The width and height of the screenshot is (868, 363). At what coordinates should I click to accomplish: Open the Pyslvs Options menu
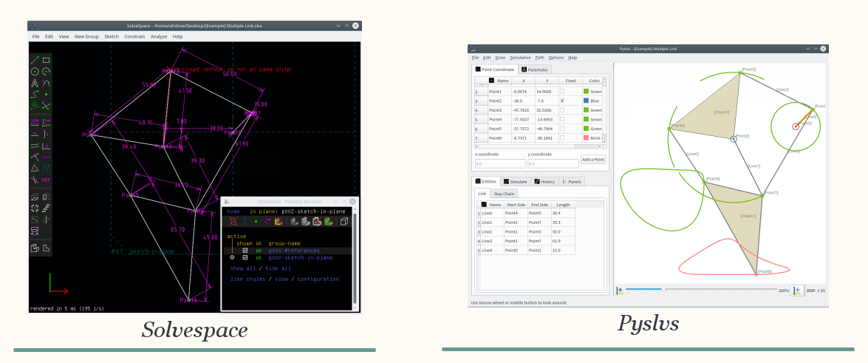[x=556, y=58]
